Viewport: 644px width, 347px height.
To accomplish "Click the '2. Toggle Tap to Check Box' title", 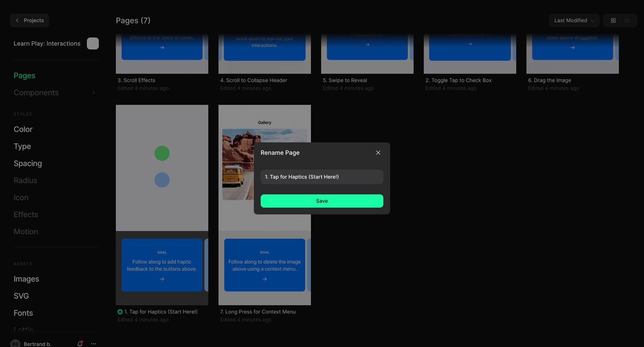I will (459, 80).
